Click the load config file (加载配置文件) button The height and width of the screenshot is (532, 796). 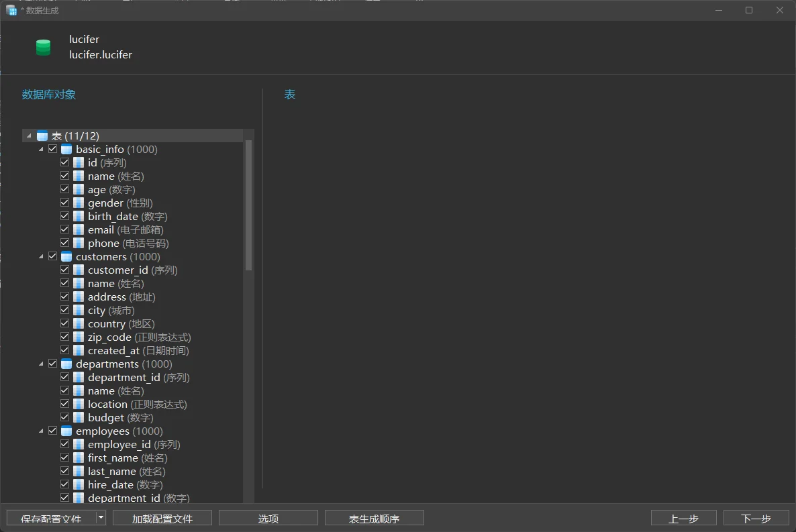point(162,518)
